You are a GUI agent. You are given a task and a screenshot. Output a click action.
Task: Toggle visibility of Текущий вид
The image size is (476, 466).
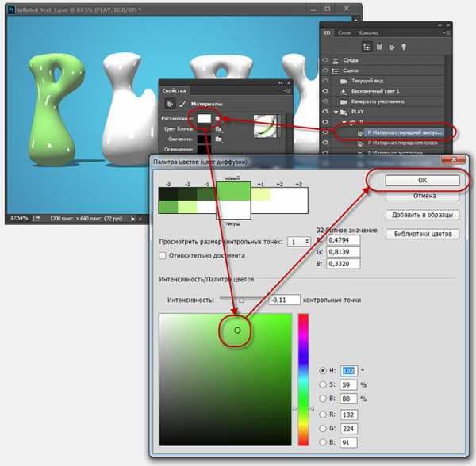325,81
